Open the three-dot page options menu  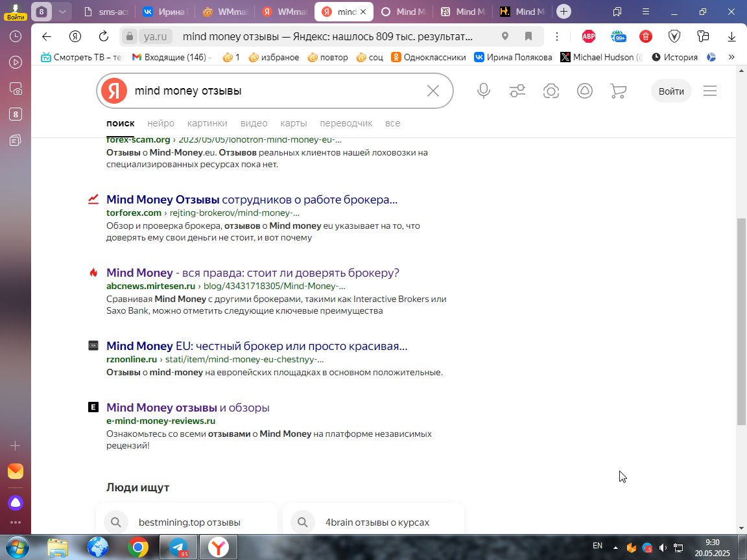(x=557, y=36)
